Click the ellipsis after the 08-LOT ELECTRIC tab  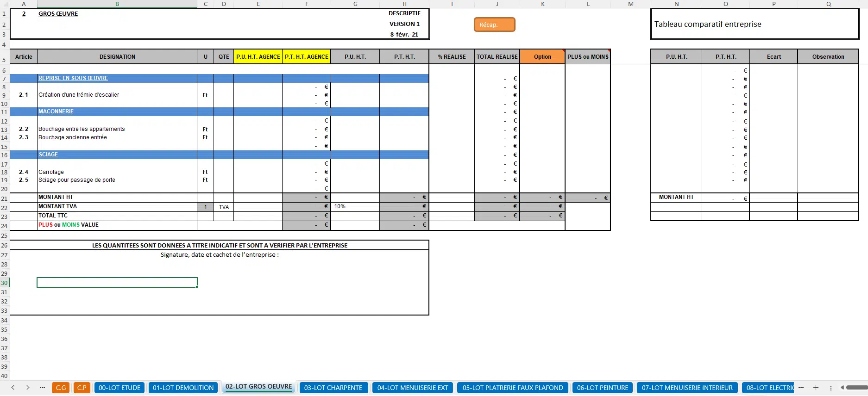(801, 388)
